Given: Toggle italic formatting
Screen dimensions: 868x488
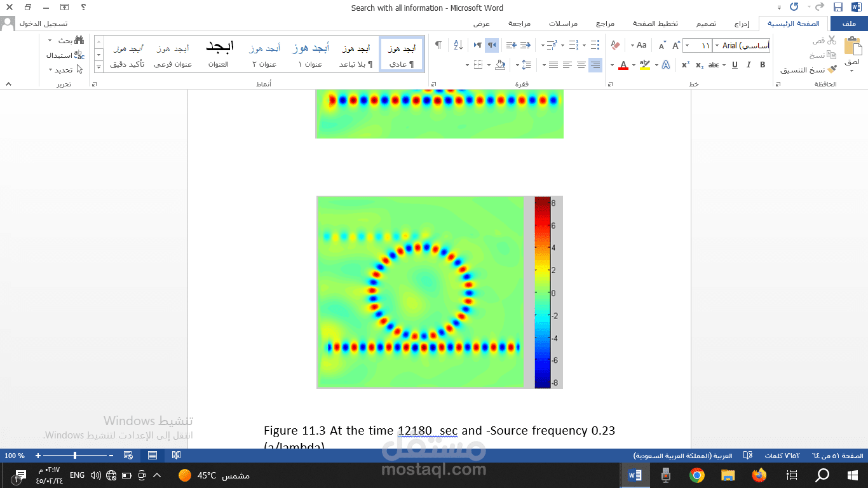Looking at the screenshot, I should (749, 65).
